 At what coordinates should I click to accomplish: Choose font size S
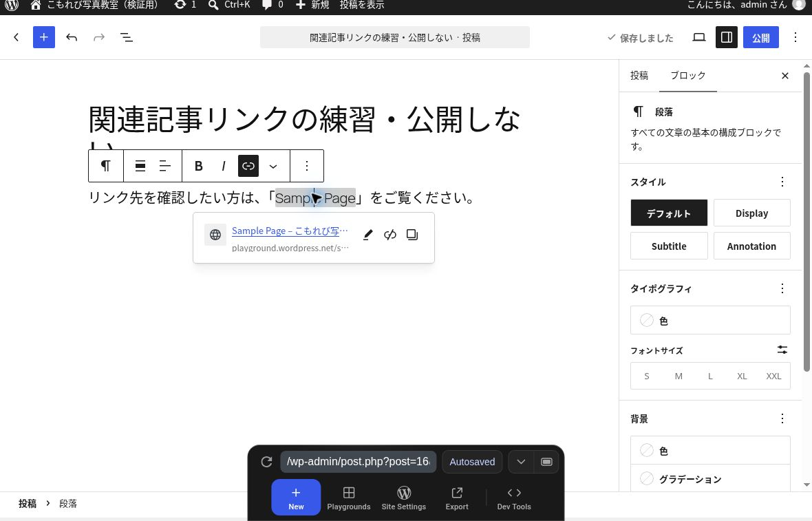pos(647,376)
